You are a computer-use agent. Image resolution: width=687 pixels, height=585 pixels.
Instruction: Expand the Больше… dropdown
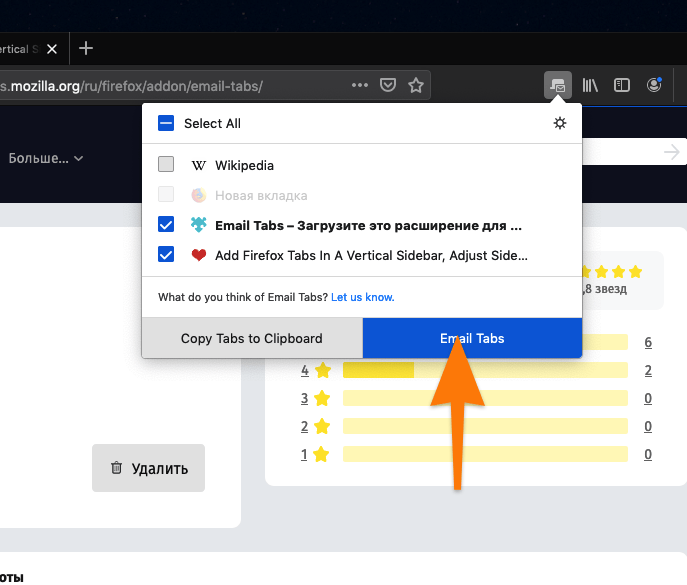[x=46, y=158]
